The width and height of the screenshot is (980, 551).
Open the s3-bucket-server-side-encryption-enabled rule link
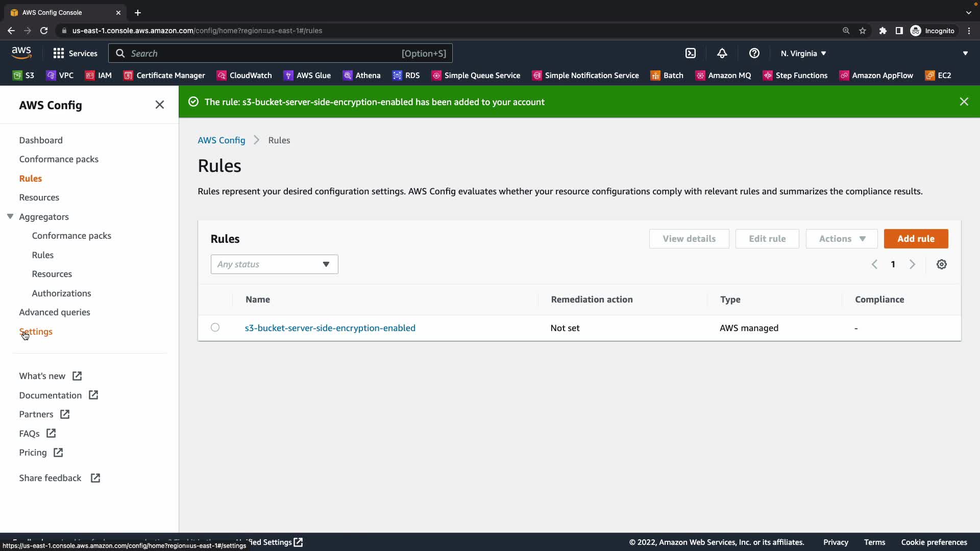(330, 328)
